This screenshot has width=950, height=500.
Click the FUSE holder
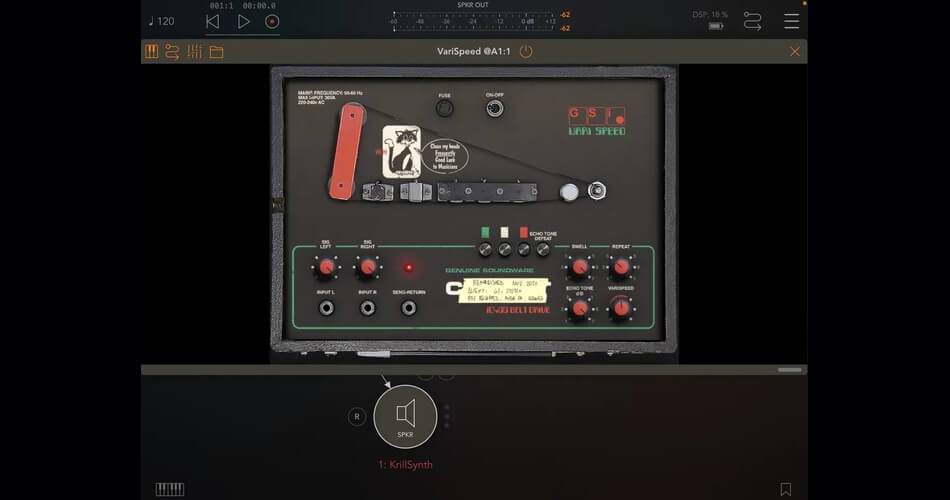coord(445,109)
